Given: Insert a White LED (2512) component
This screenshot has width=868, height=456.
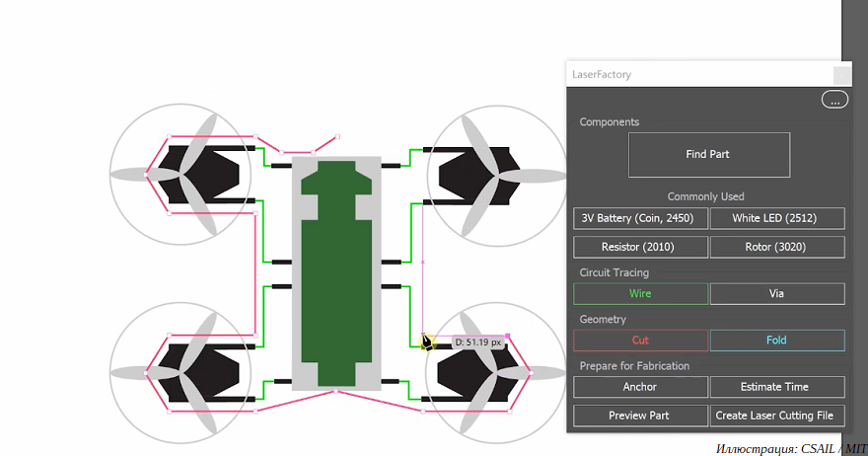Looking at the screenshot, I should (x=777, y=218).
